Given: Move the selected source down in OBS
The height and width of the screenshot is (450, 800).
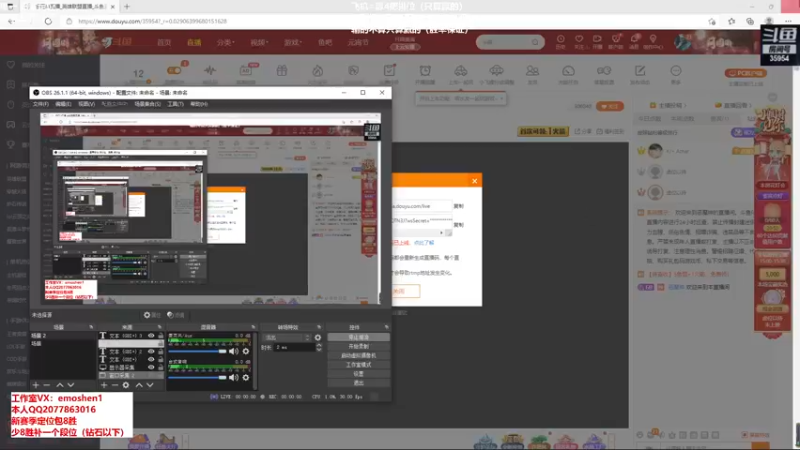Looking at the screenshot, I should pos(150,385).
